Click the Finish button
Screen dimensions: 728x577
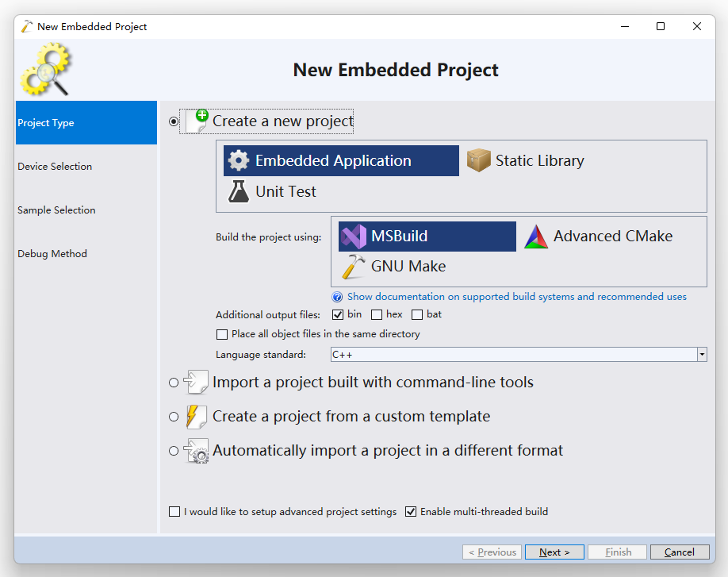click(618, 552)
